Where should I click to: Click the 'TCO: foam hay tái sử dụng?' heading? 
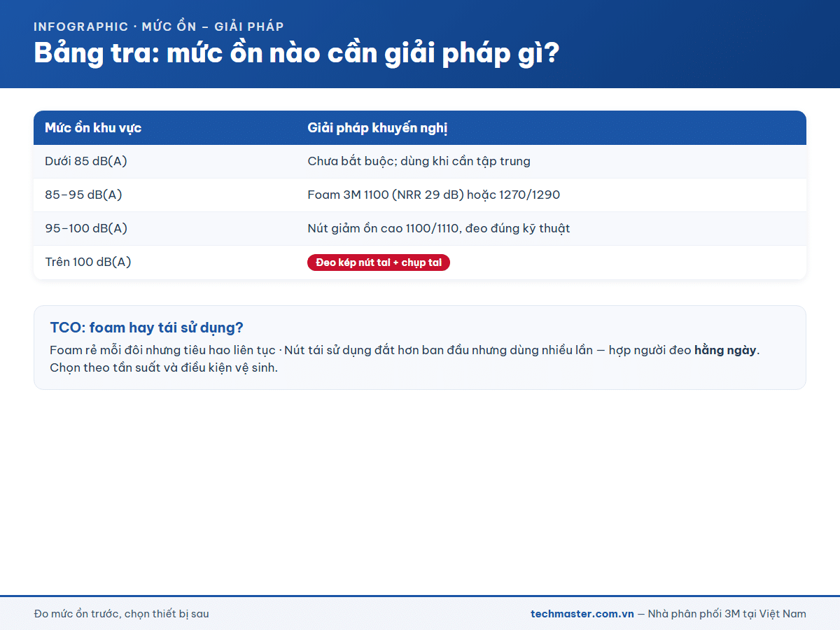(x=147, y=328)
